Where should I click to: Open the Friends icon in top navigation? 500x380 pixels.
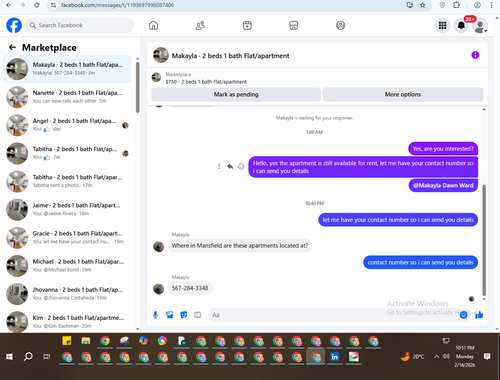200,25
